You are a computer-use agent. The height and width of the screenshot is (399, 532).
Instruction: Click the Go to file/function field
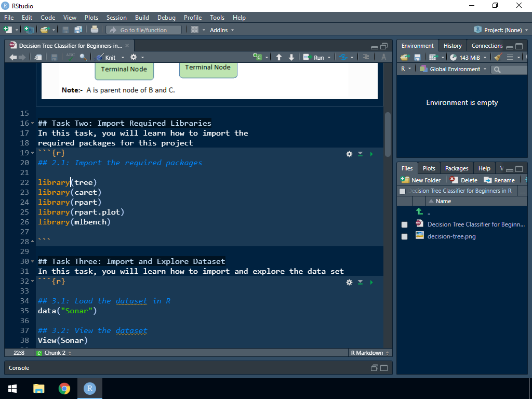pyautogui.click(x=144, y=30)
